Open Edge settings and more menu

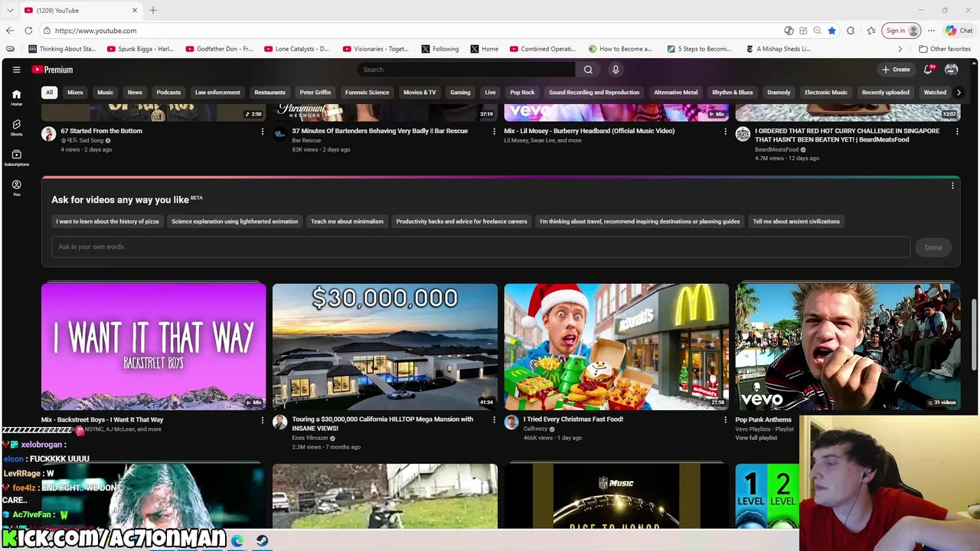(931, 31)
